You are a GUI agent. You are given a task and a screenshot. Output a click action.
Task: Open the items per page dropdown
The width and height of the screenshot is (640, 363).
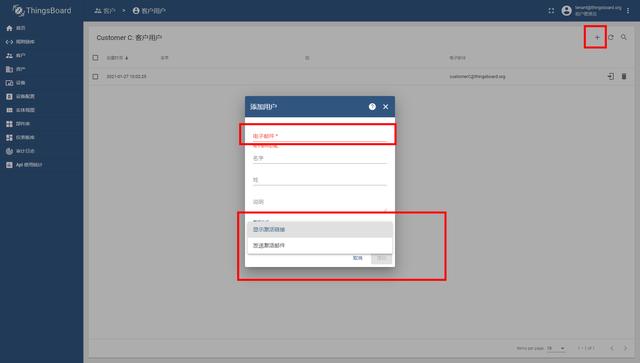[556, 348]
